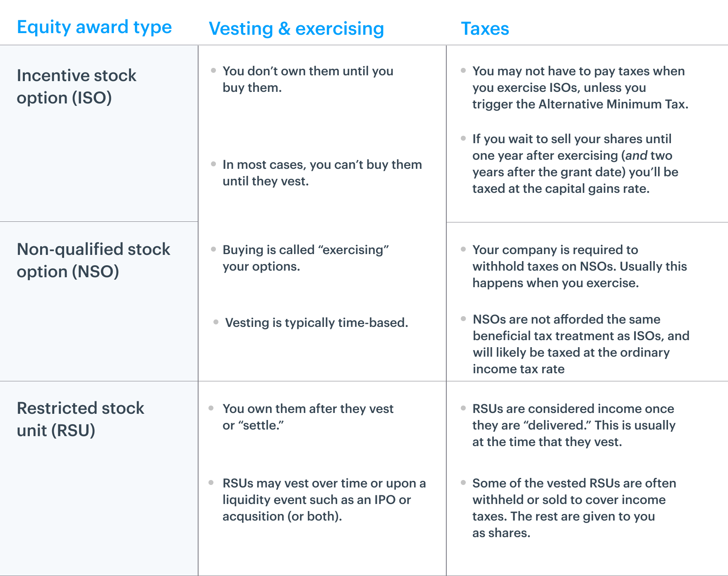Click the italic word 'and' in ISO taxes
The width and height of the screenshot is (728, 576).
(636, 156)
